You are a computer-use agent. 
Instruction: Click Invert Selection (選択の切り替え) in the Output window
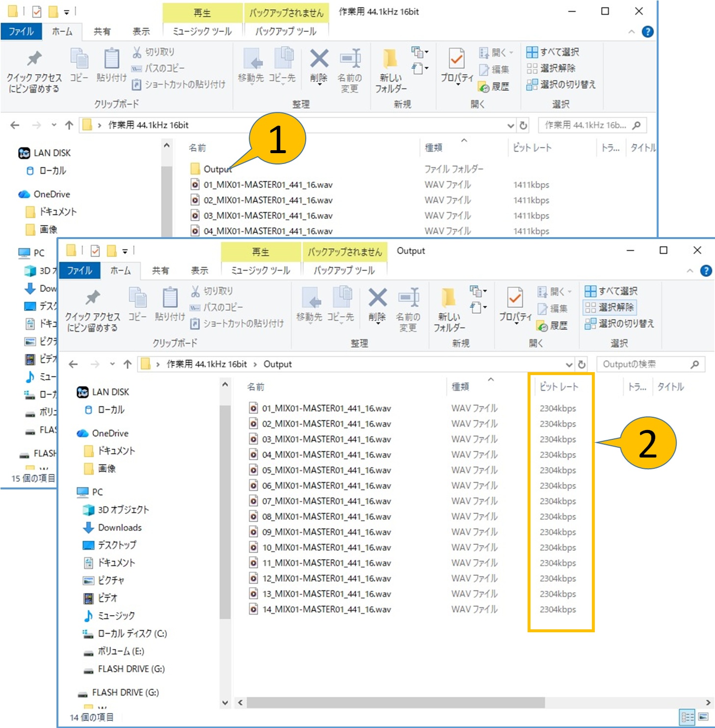[x=619, y=324]
